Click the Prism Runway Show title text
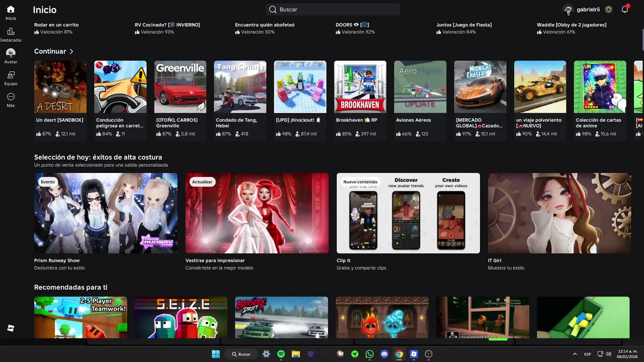644x362 pixels. [57, 260]
